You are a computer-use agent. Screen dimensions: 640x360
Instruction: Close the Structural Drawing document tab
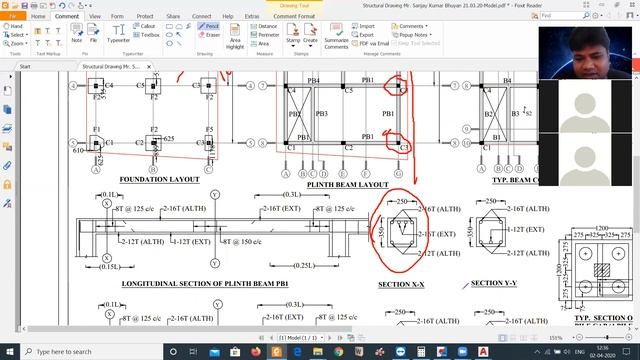pyautogui.click(x=149, y=67)
